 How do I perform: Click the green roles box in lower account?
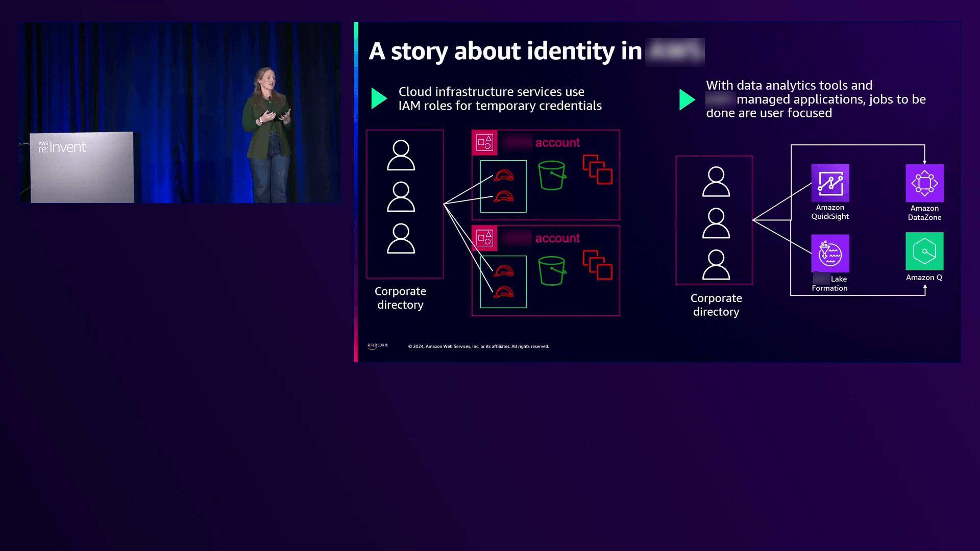(503, 282)
